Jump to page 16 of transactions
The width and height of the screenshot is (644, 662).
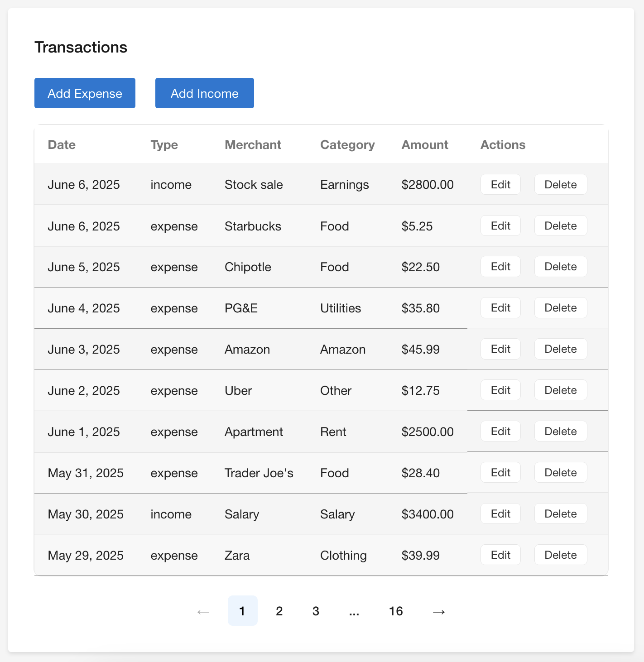pyautogui.click(x=396, y=611)
